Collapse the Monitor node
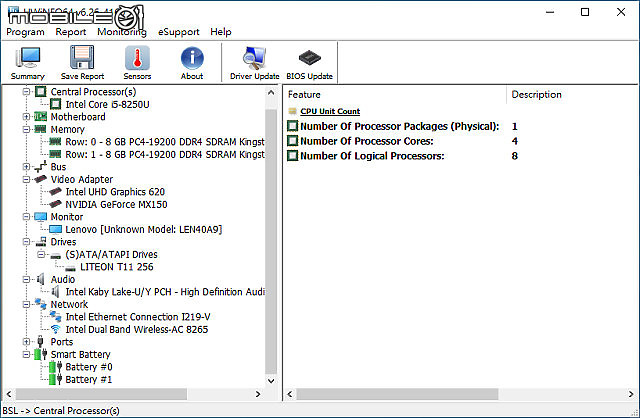Viewport: 640px width, 418px height. pyautogui.click(x=26, y=217)
